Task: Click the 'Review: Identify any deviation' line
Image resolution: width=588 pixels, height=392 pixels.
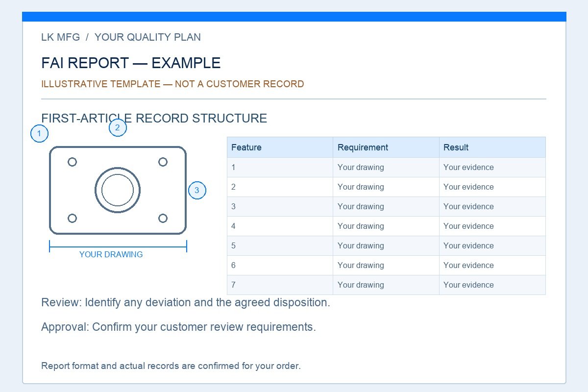Action: coord(186,302)
